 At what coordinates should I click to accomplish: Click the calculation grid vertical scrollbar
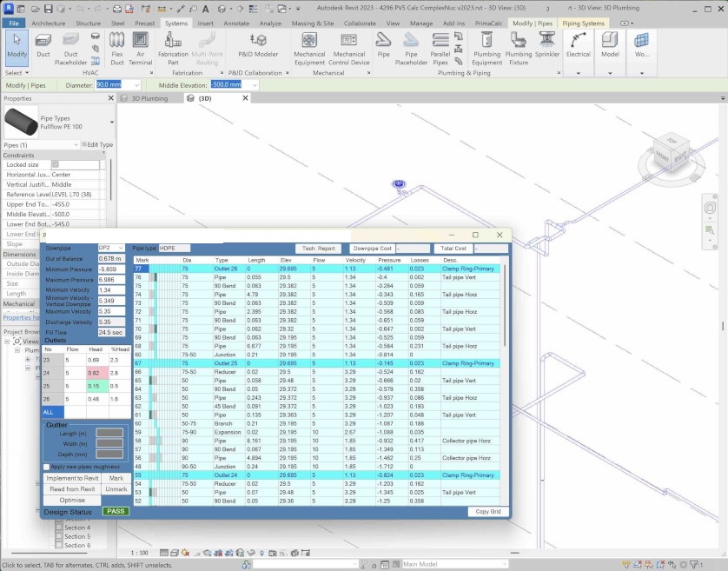[x=504, y=306]
